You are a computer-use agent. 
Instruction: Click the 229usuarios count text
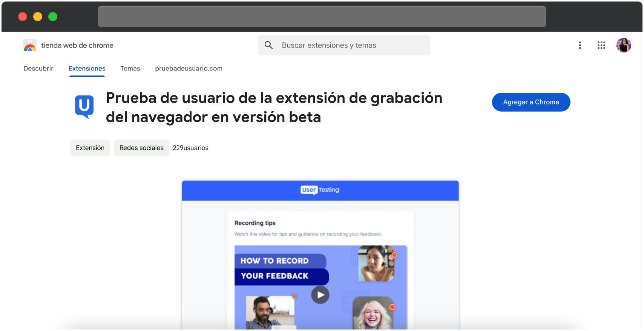coord(191,148)
